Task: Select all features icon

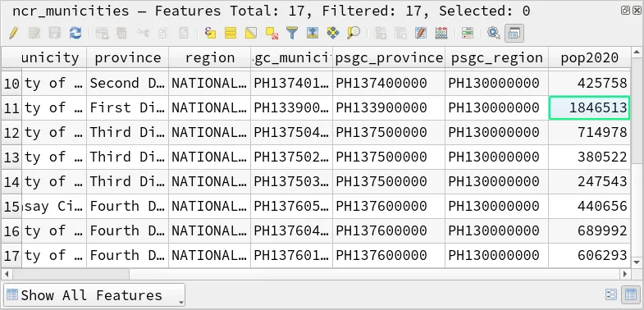Action: click(x=231, y=34)
